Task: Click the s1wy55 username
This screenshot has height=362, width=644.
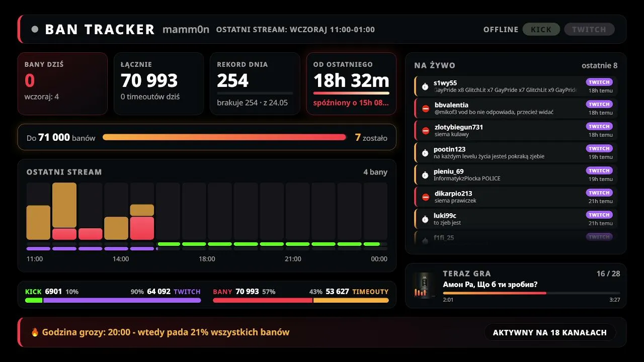Action: 445,83
